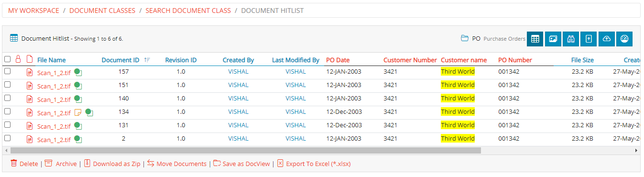This screenshot has height=177, width=644.
Task: Click the scrollbar's left arrow
Action: click(6, 150)
